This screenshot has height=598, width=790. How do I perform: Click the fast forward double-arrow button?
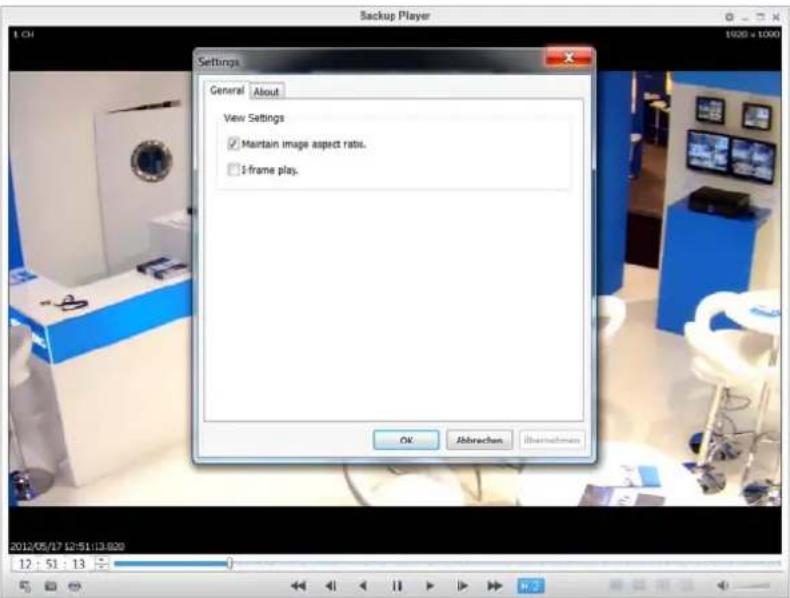[495, 586]
